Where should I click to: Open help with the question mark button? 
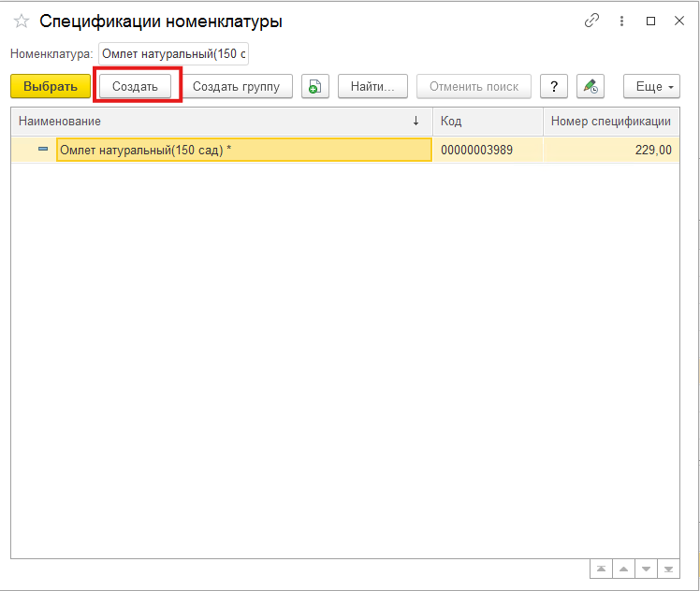coord(554,87)
